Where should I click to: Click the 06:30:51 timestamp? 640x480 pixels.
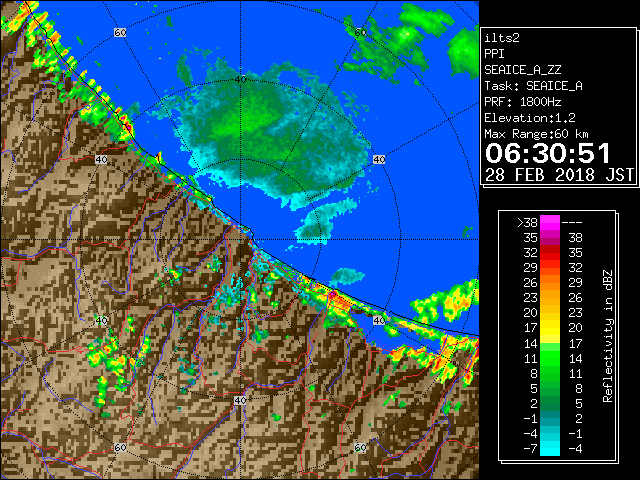click(548, 153)
